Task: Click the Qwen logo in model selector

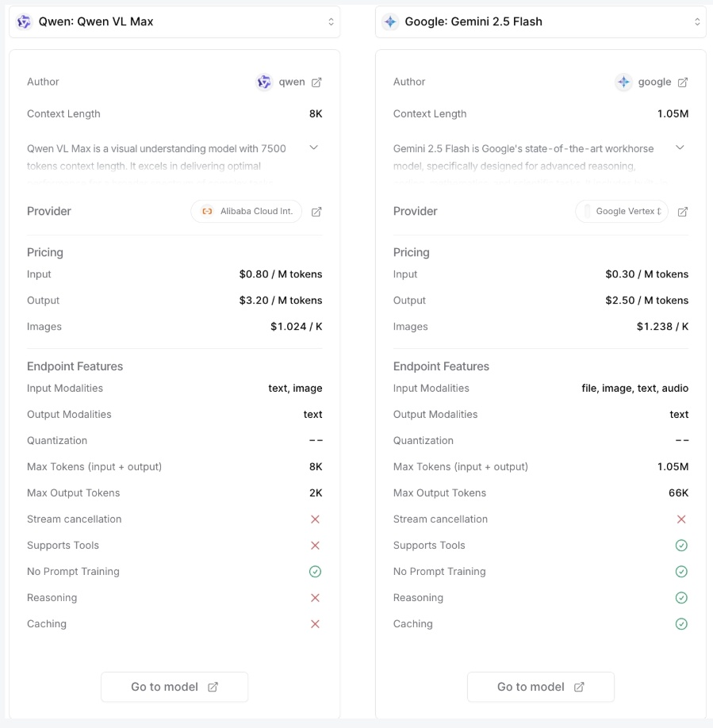Action: coord(24,22)
